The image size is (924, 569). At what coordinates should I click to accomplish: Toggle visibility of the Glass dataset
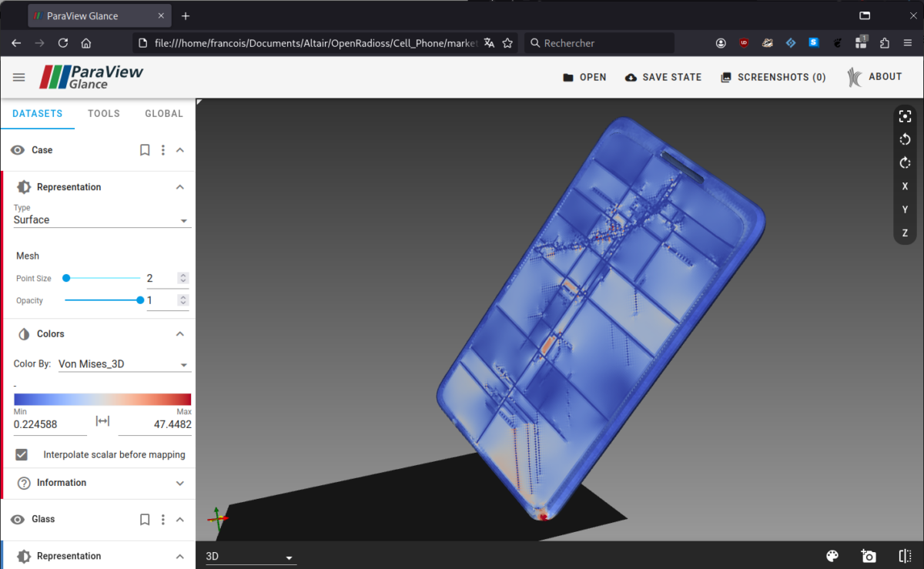(x=17, y=519)
